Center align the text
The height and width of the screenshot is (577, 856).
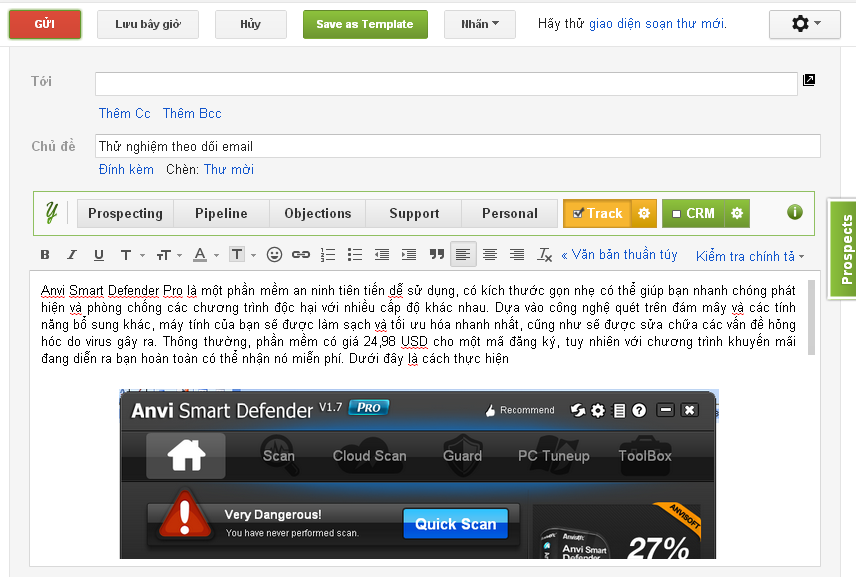490,254
